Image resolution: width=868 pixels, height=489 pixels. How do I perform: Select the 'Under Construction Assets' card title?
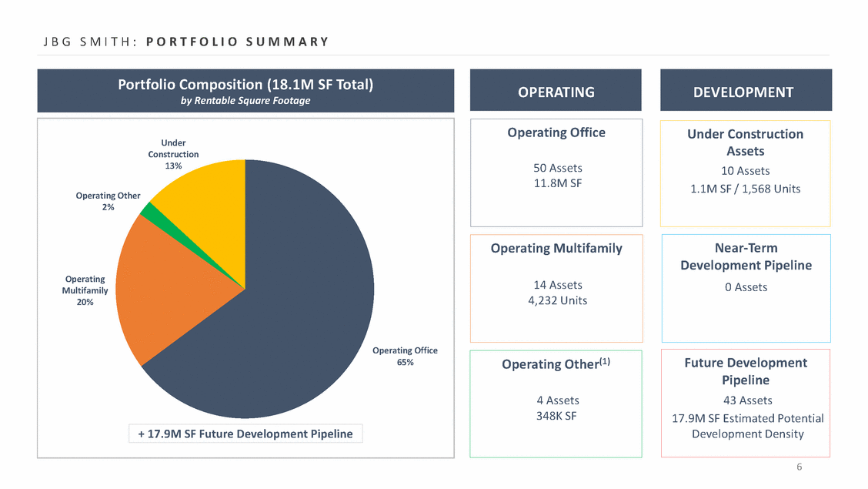[745, 142]
